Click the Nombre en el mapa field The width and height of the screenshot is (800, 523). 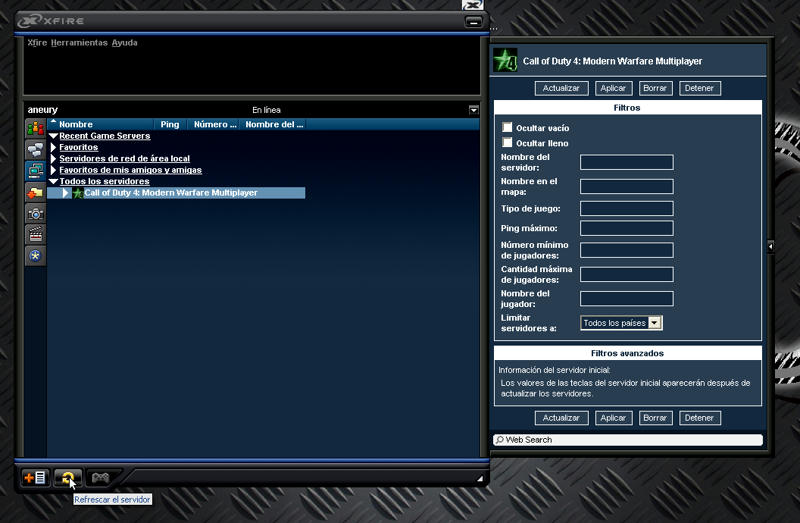pyautogui.click(x=627, y=186)
